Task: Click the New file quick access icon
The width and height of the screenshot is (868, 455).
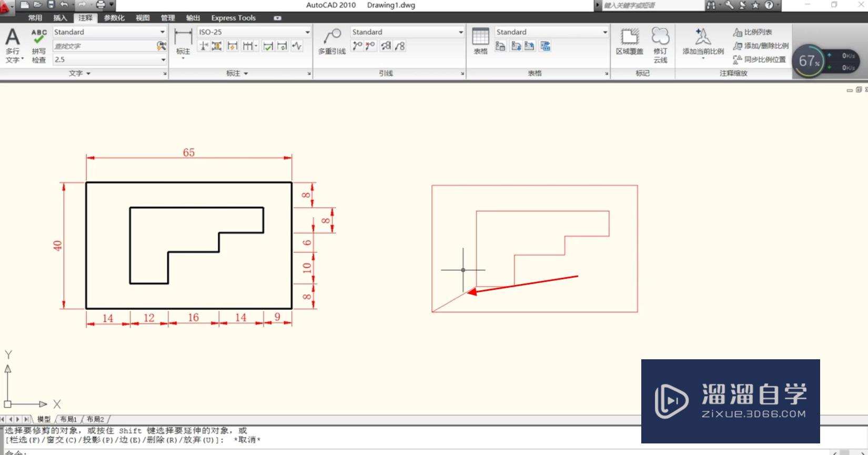Action: pos(25,5)
